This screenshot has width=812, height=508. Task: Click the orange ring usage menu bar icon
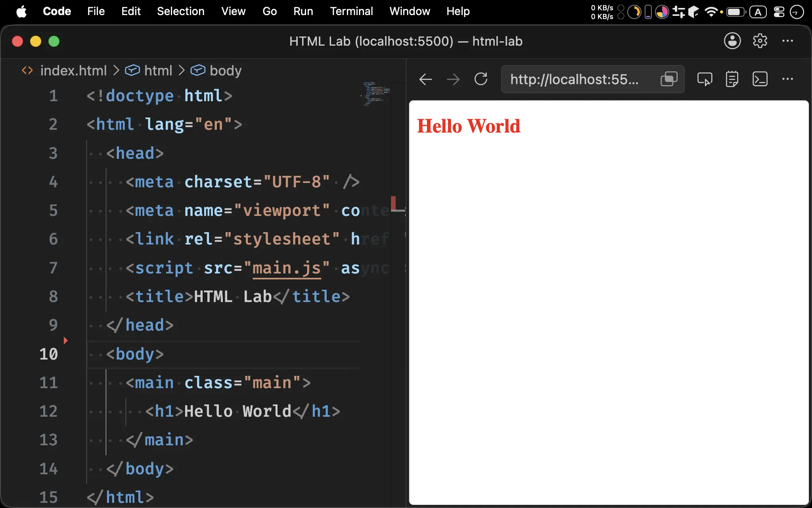[634, 12]
